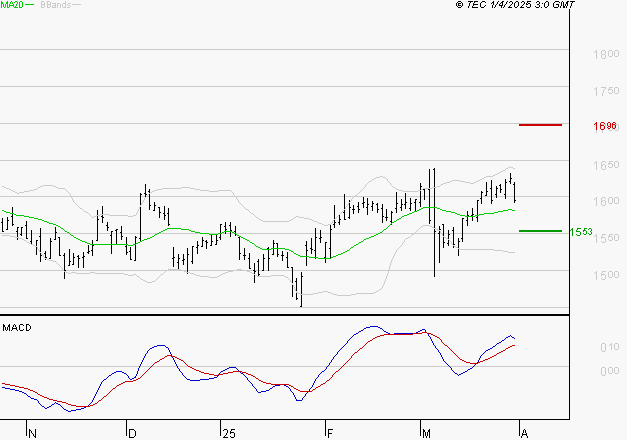
Task: Click the 1650 price axis label
Action: (606, 165)
